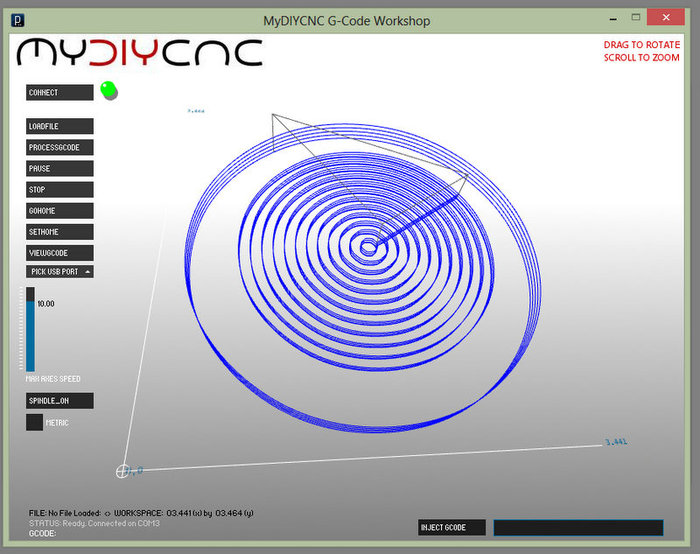The width and height of the screenshot is (700, 554).
Task: Stop the machine with STOP button
Action: click(x=59, y=189)
